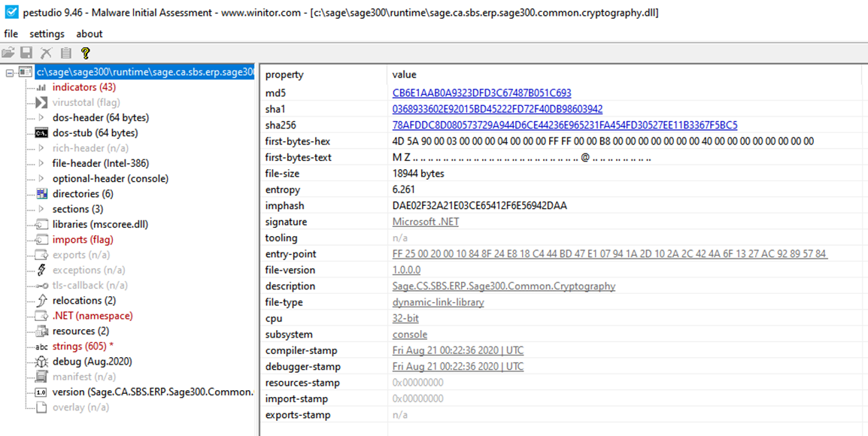868x436 pixels.
Task: Click the yellow help question mark icon
Action: pyautogui.click(x=86, y=53)
